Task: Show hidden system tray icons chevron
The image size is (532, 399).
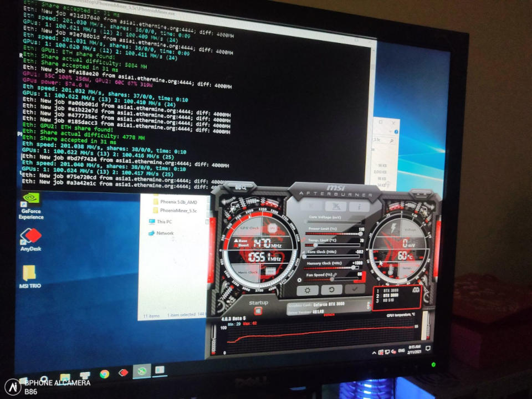Action: coord(374,353)
